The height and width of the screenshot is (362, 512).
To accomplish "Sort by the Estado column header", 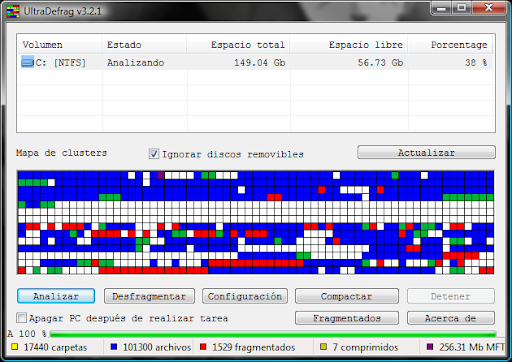I will (x=144, y=45).
